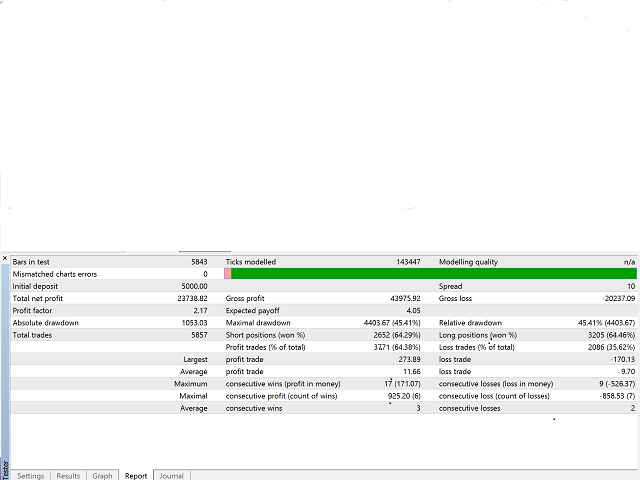Screen dimensions: 640x480
Task: Select profit trades value 3771 (64.38%)
Action: click(397, 347)
